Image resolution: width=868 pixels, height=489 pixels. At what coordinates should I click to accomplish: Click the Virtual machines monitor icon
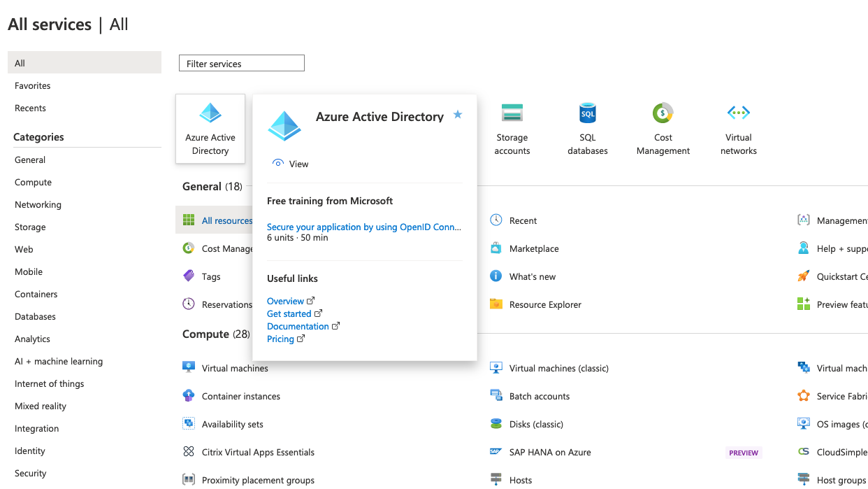coord(189,367)
